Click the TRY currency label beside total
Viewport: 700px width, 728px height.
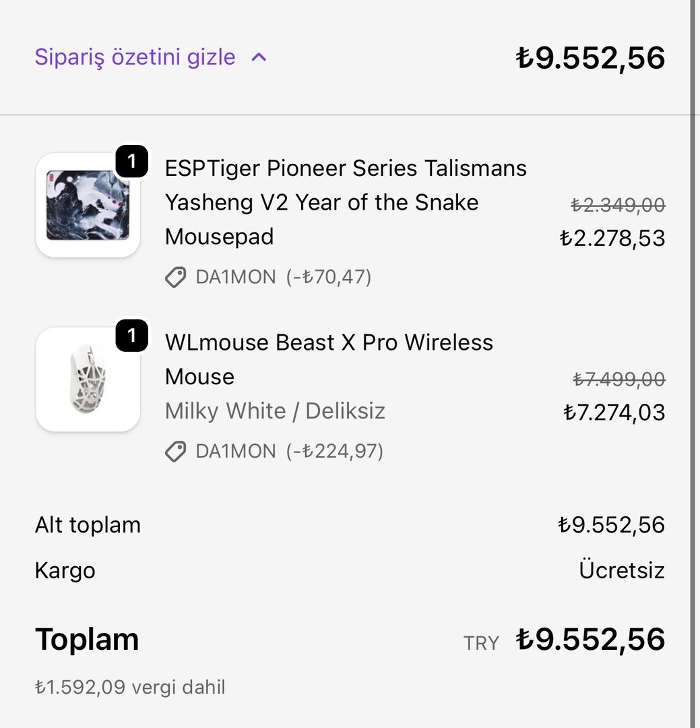point(481,643)
